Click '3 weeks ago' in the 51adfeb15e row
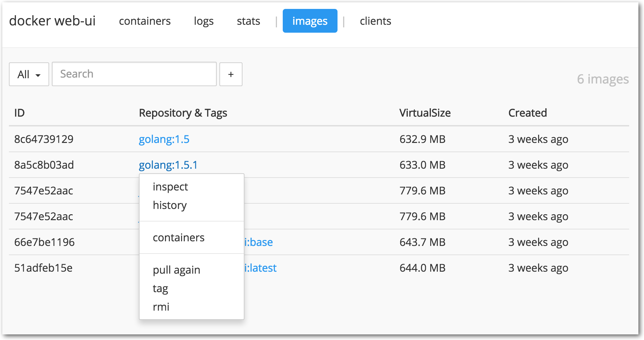644x340 pixels. [538, 268]
